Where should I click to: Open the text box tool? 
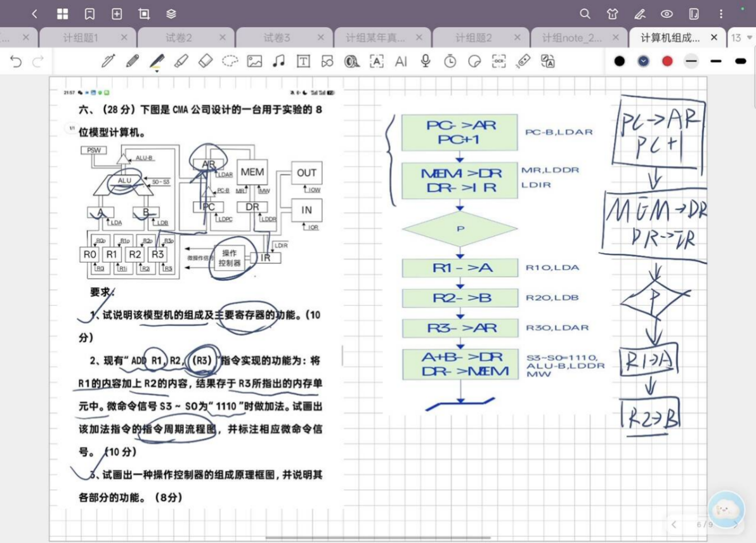point(303,61)
